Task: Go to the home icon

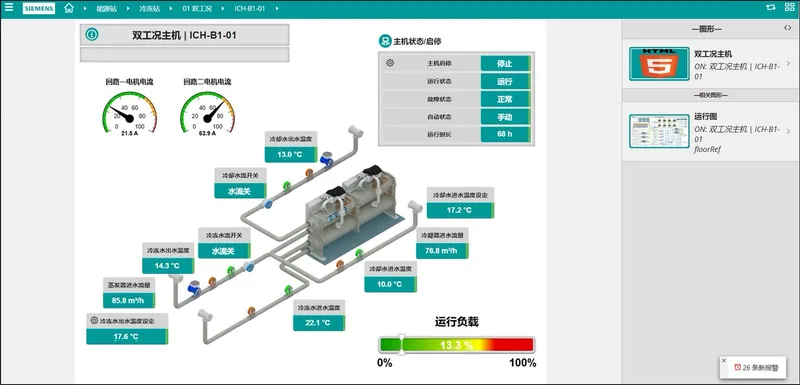Action: pos(69,8)
